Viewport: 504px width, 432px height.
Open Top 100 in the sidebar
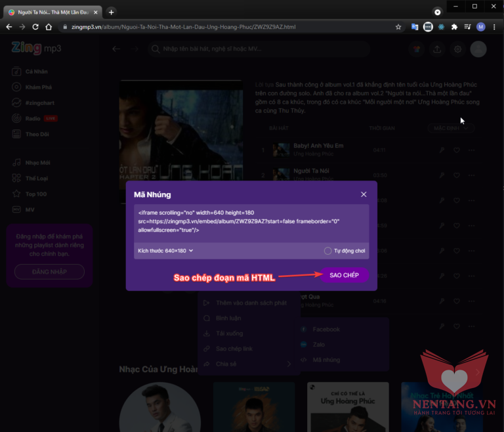coord(35,194)
